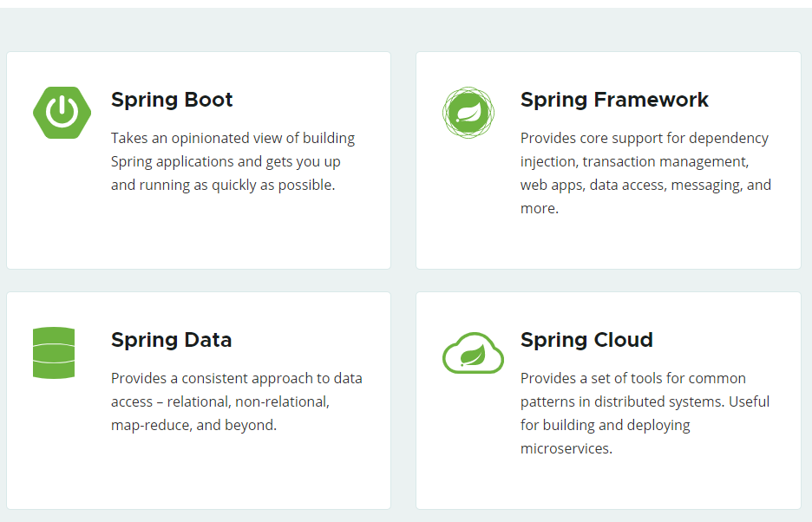Click the Spring Boot description text
The width and height of the screenshot is (812, 522).
click(x=232, y=161)
